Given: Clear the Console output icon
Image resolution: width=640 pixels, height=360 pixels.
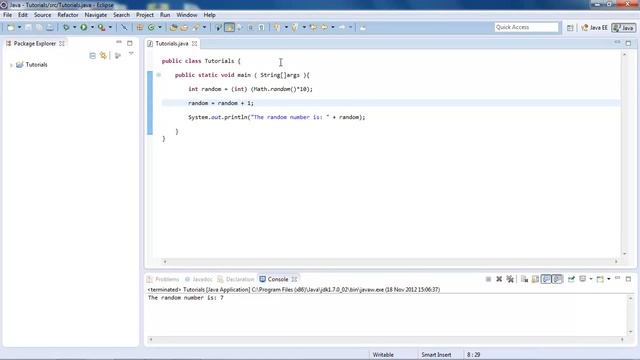Looking at the screenshot, I should 524,279.
